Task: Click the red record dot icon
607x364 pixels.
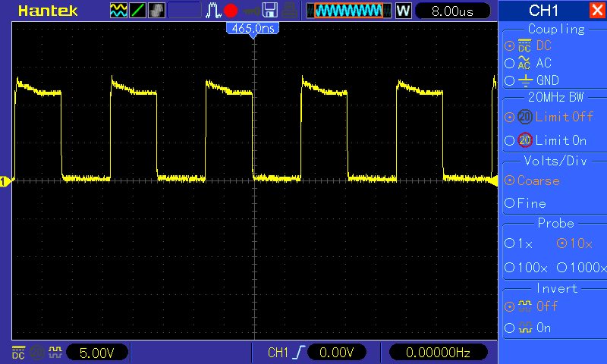Action: point(231,11)
